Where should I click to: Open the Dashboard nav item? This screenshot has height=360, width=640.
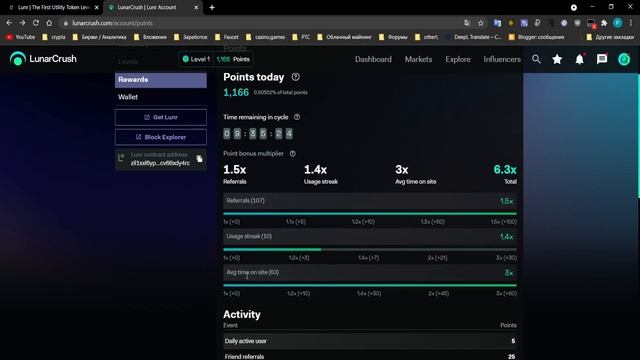(x=373, y=59)
